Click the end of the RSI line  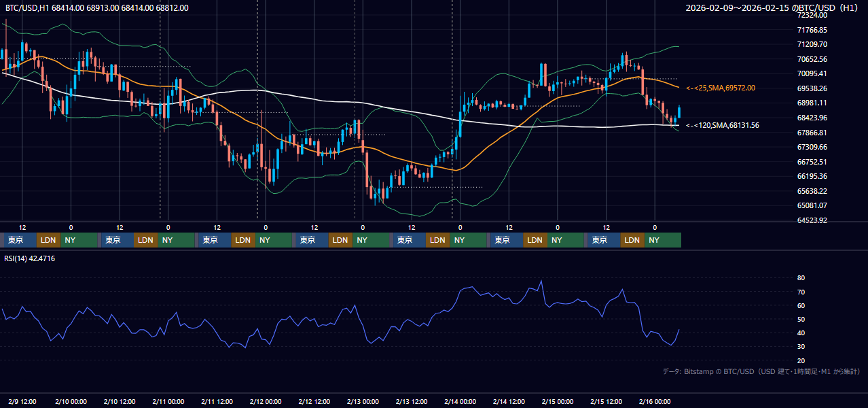click(679, 330)
